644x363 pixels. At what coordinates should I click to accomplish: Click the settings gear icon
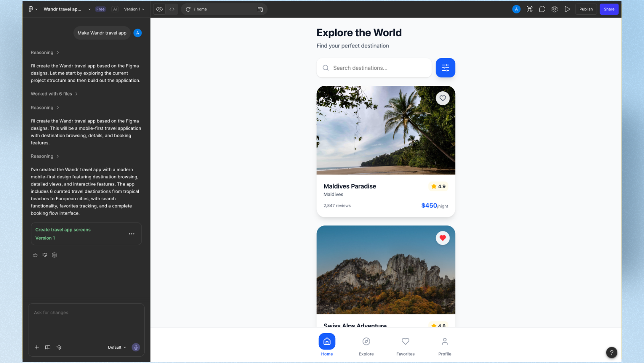click(x=554, y=9)
